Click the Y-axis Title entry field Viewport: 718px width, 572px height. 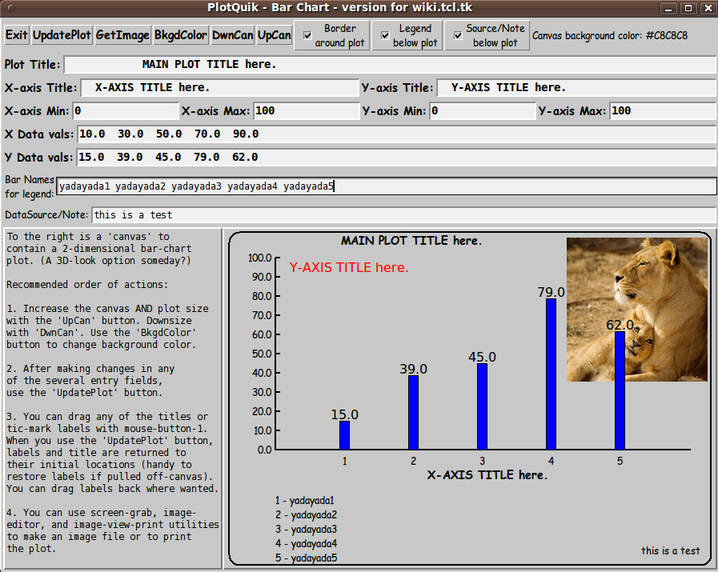577,87
